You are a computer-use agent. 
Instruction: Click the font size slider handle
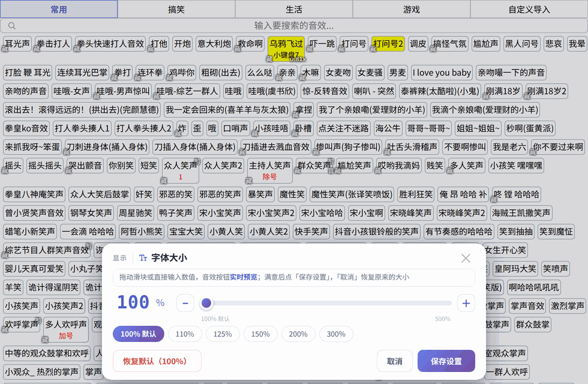[x=206, y=303]
